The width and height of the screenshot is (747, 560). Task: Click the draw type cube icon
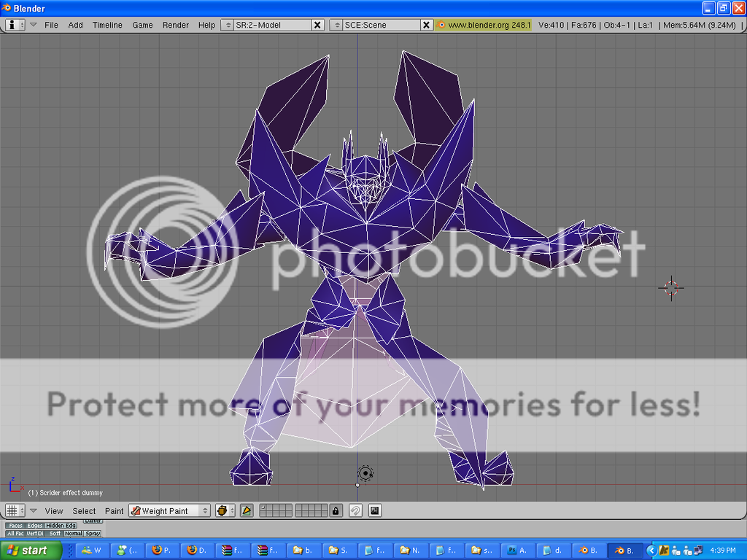(225, 511)
